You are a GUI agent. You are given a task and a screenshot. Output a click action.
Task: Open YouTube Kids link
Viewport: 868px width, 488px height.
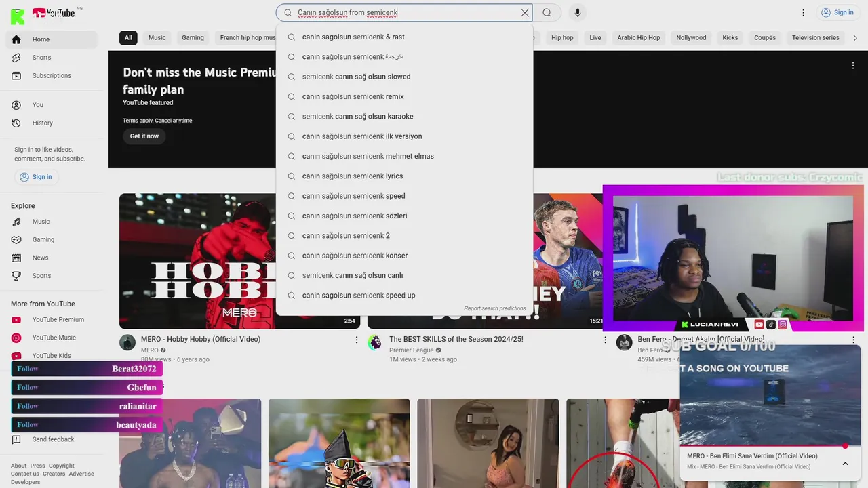[52, 356]
